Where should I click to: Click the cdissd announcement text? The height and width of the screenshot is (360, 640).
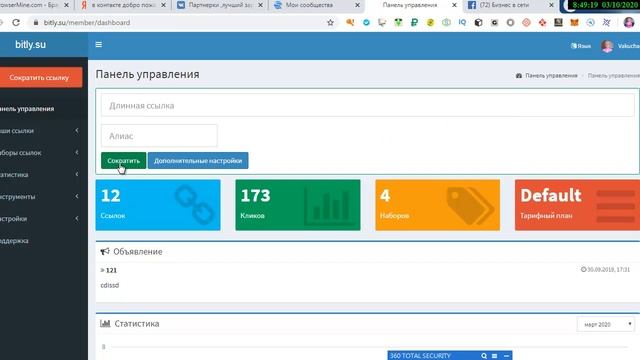coord(110,285)
